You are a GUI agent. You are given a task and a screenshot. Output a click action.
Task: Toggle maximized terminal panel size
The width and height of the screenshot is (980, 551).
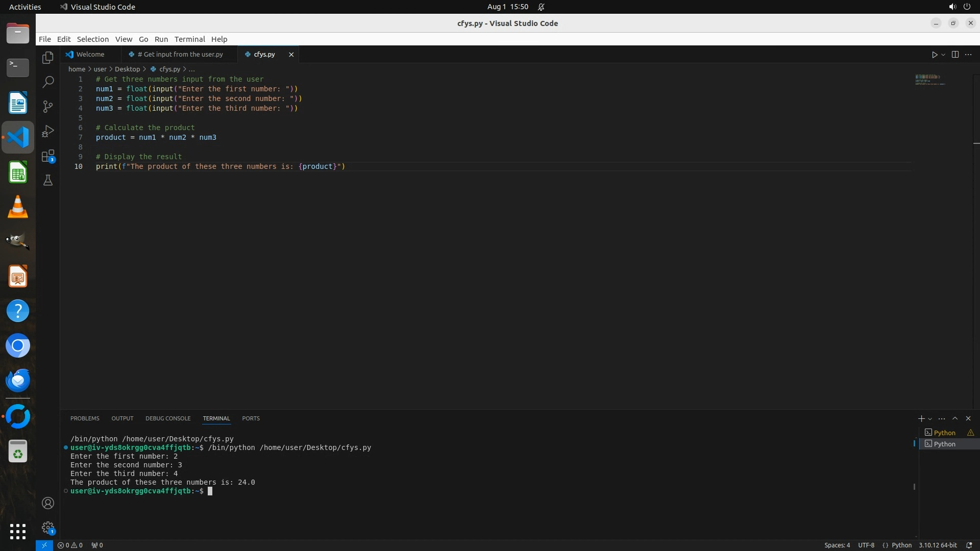955,418
